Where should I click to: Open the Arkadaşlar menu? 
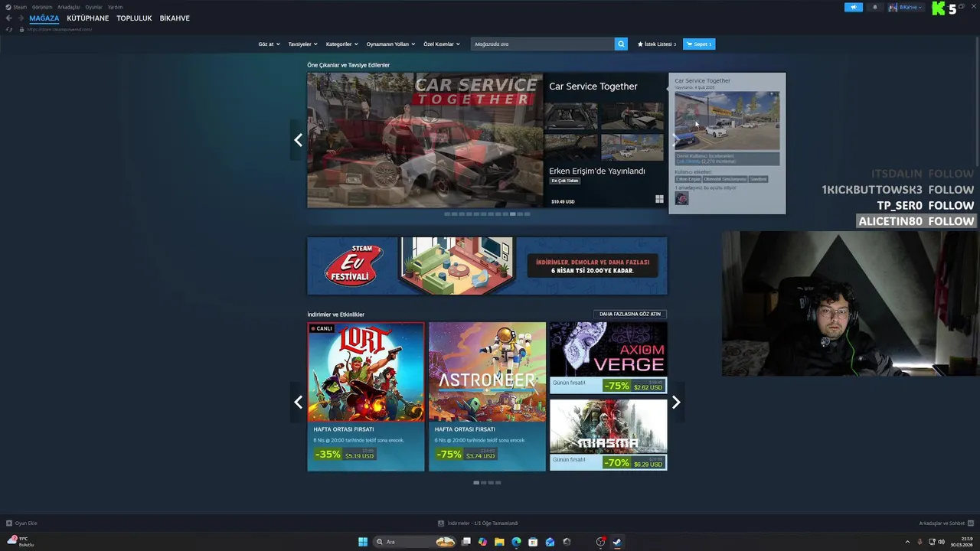(x=69, y=7)
